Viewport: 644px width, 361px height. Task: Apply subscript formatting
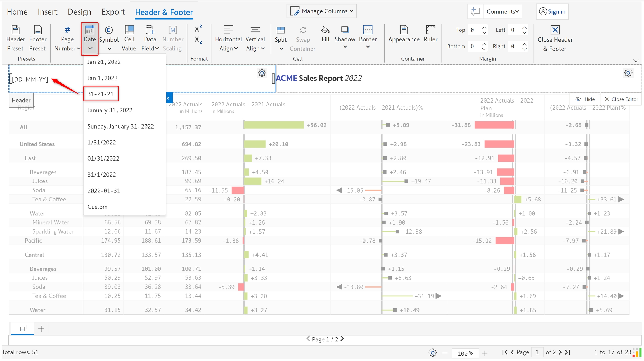[x=198, y=40]
